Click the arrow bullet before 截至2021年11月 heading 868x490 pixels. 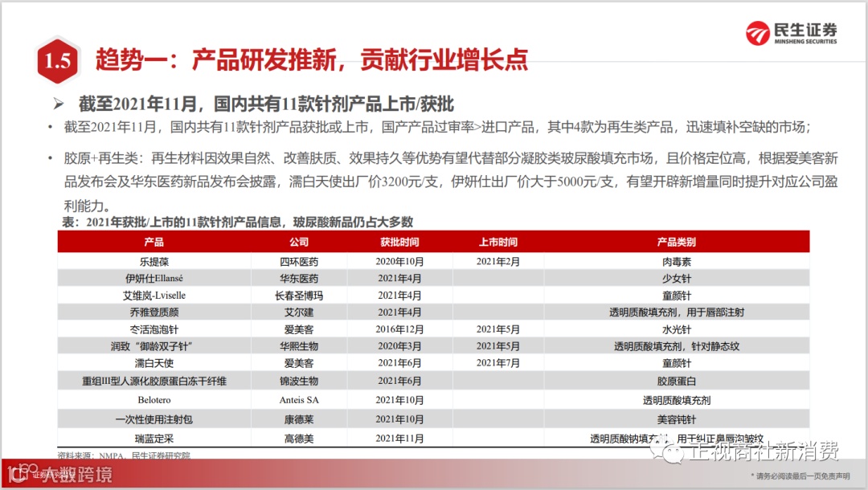(59, 104)
